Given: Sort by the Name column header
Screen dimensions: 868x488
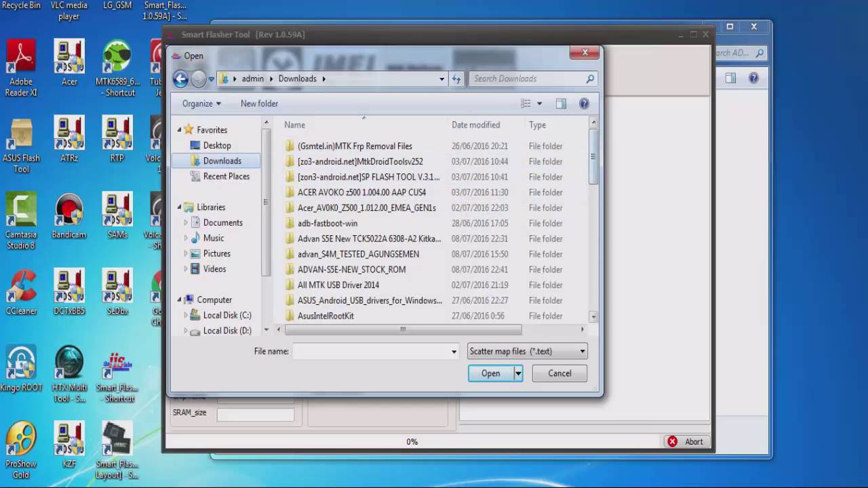Looking at the screenshot, I should [294, 125].
